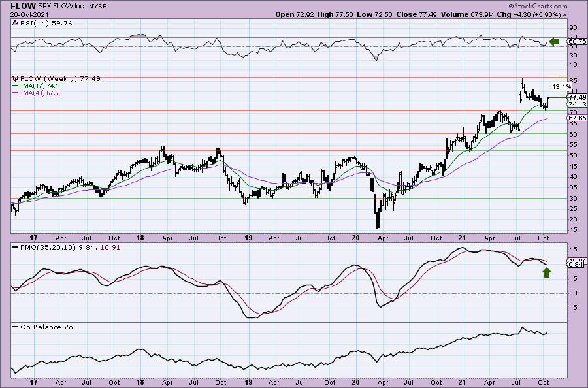The image size is (588, 388).
Task: Click the year 21 label beneath the price panel
Action: 463,238
